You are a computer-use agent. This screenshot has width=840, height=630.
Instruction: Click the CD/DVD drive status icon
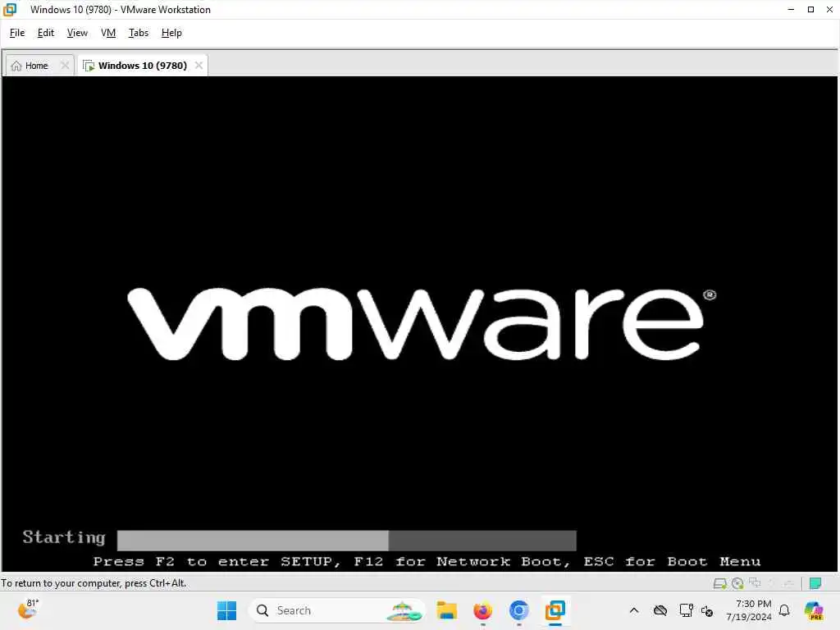(x=737, y=583)
